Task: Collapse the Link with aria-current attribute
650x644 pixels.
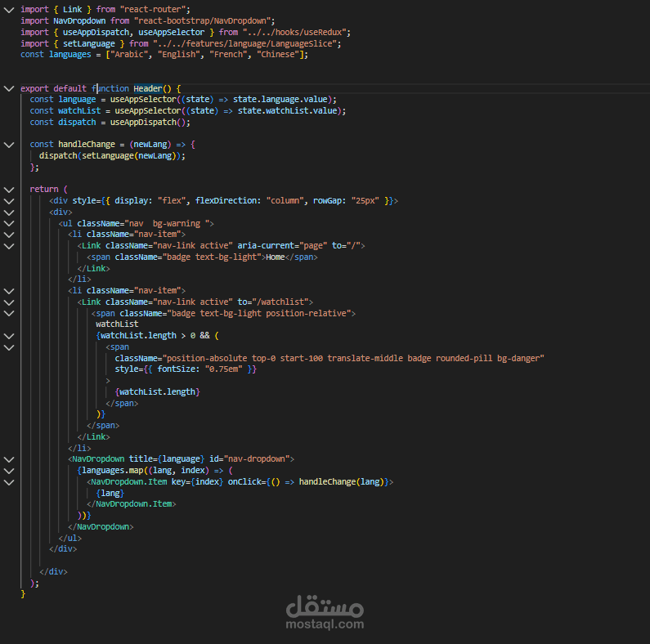Action: click(x=9, y=246)
